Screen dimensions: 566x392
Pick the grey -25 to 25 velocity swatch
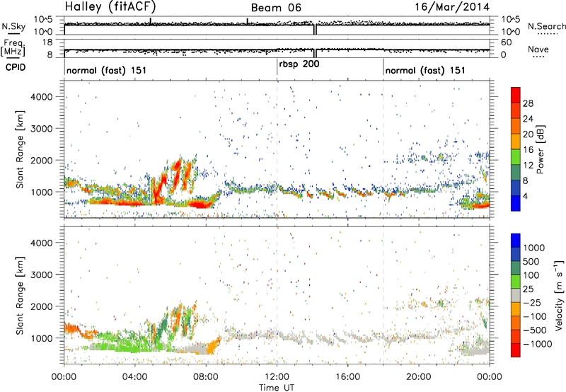[516, 295]
